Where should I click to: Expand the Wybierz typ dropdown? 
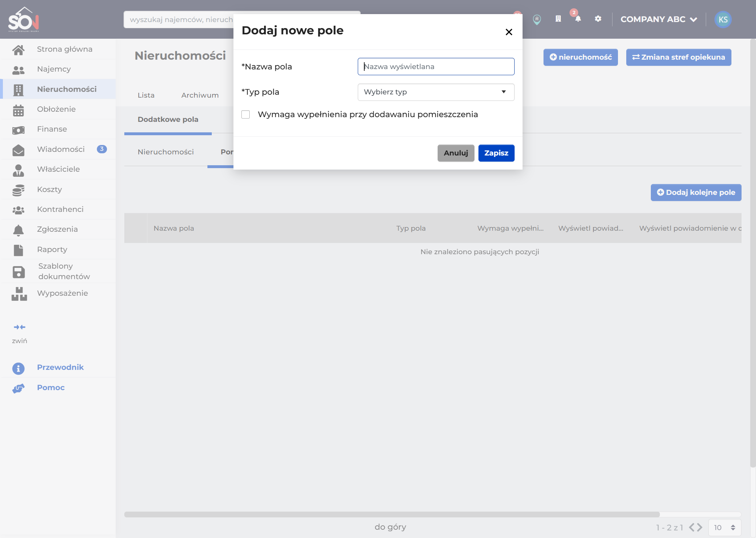pos(436,92)
